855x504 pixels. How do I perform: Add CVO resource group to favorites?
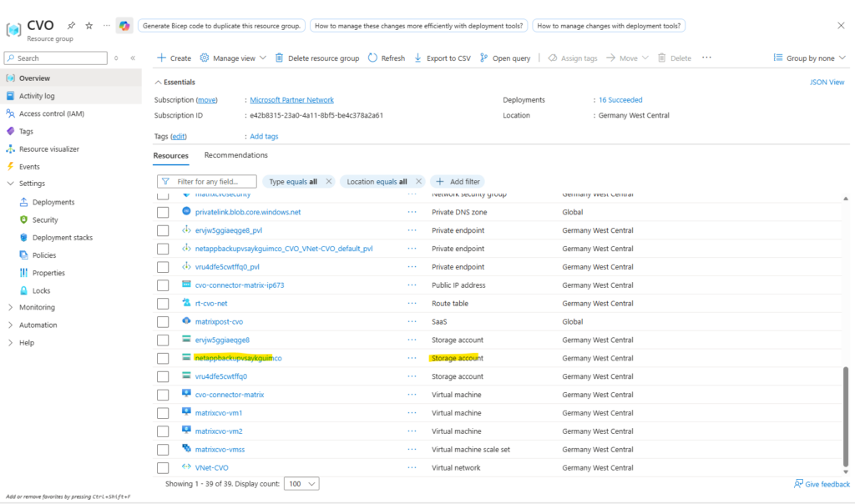89,26
